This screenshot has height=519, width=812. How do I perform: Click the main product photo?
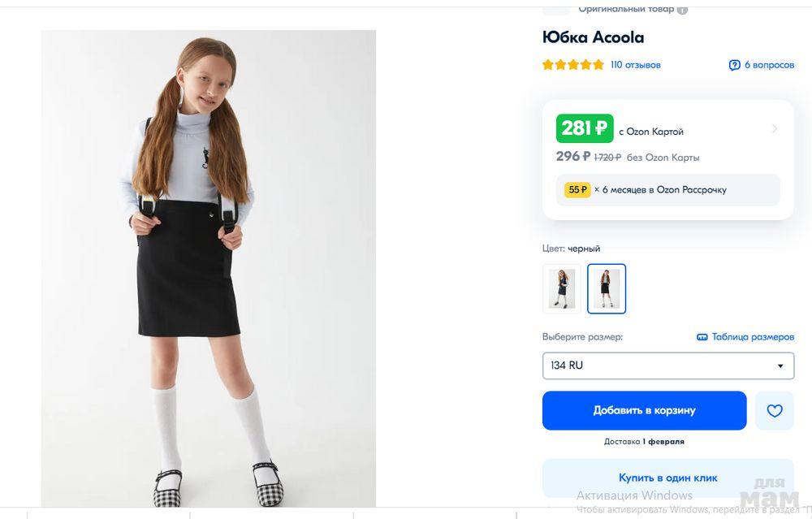209,268
